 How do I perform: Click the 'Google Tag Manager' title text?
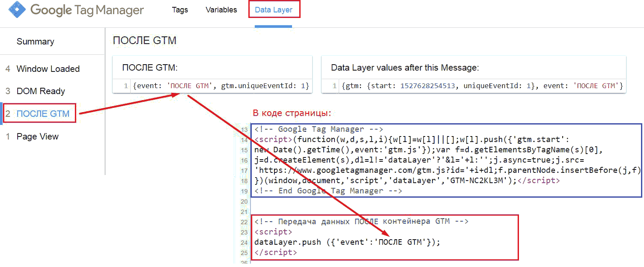point(87,10)
